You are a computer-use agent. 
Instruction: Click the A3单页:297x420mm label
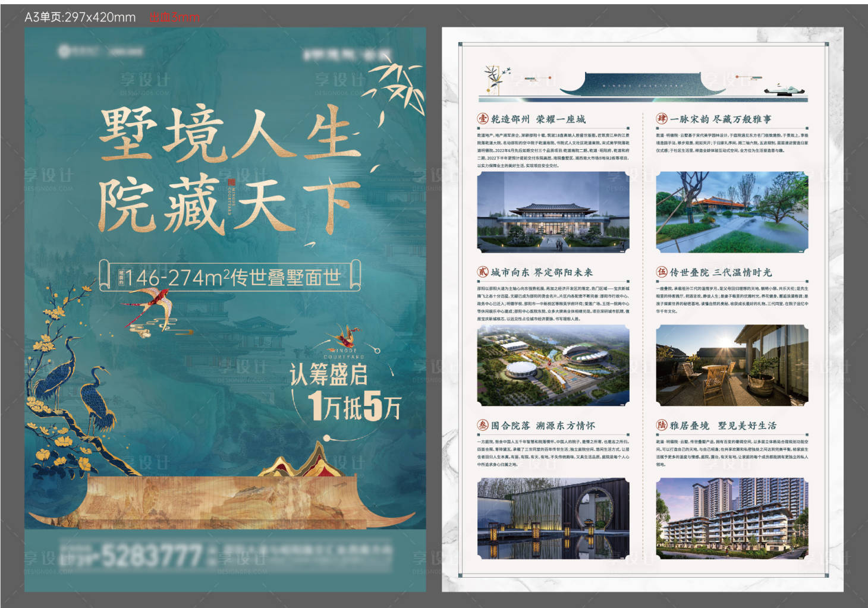pyautogui.click(x=80, y=17)
